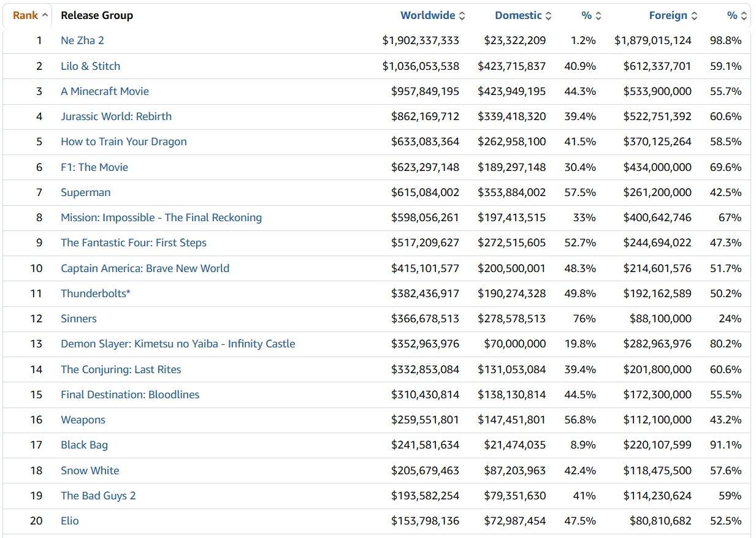Select worldwide value $1,902,337,333
Viewport: 756px width, 538px height.
point(421,40)
